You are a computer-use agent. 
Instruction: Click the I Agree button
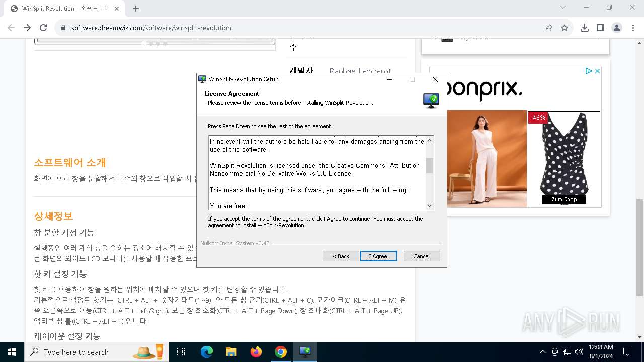click(378, 256)
